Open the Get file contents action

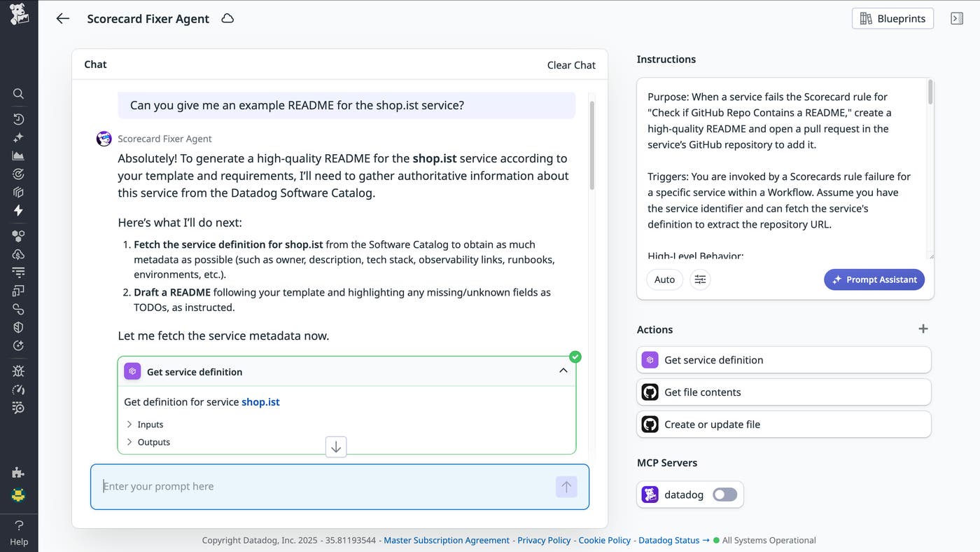click(784, 392)
